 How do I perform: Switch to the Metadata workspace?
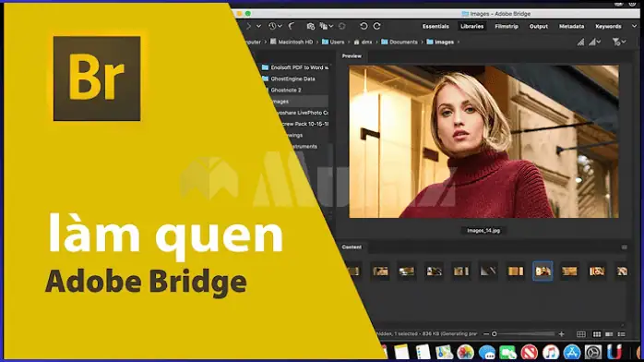[x=571, y=26]
